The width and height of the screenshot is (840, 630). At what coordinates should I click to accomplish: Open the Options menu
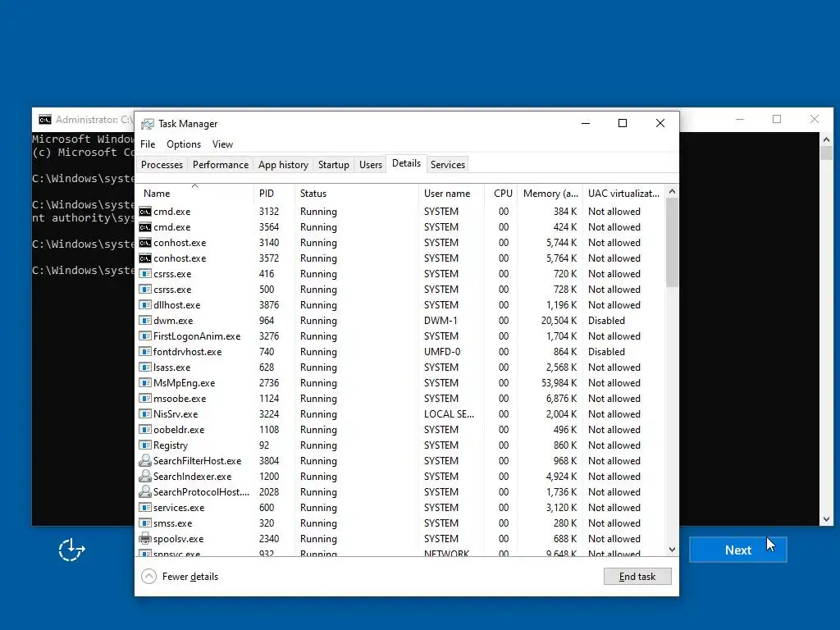pyautogui.click(x=184, y=144)
